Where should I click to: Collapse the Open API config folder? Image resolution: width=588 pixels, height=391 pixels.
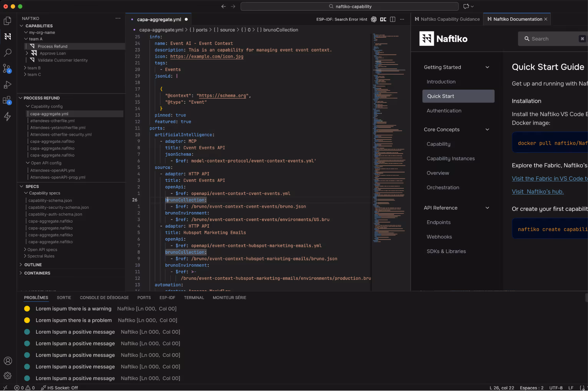[x=28, y=163]
